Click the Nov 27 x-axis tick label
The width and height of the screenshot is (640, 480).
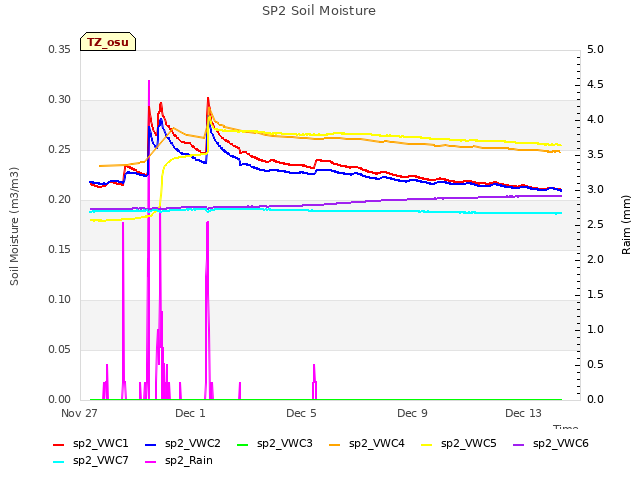tap(79, 413)
